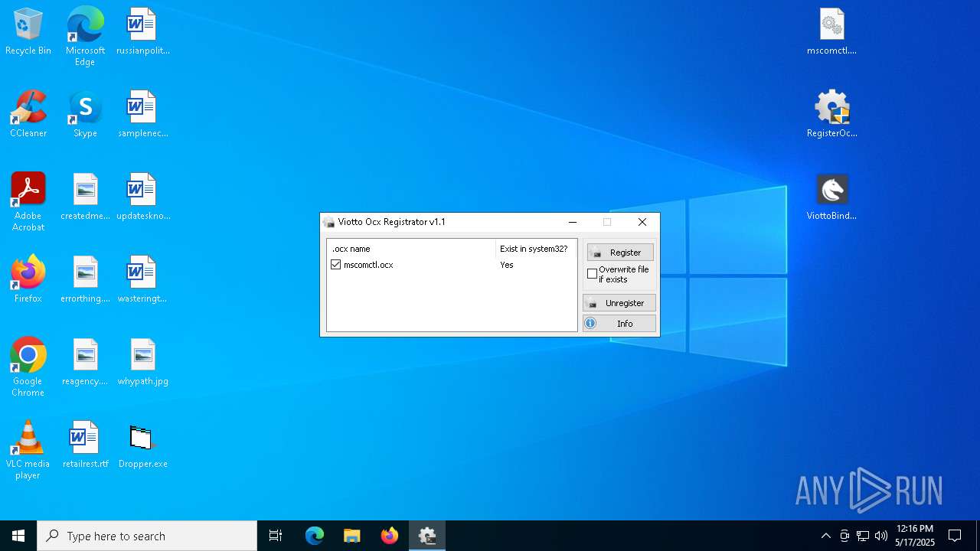Image resolution: width=980 pixels, height=551 pixels.
Task: Open File Explorer from the taskbar
Action: coord(352,536)
